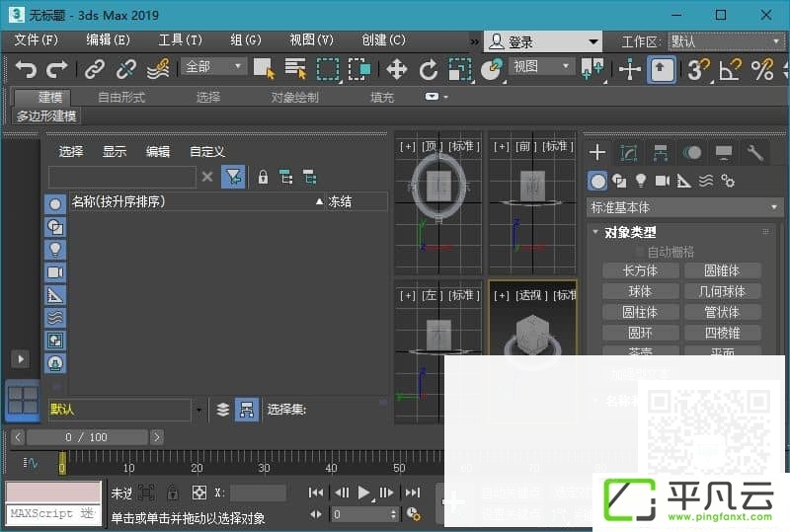Viewport: 790px width, 532px height.
Task: Open the scene explorer 显示 menu
Action: pyautogui.click(x=115, y=152)
